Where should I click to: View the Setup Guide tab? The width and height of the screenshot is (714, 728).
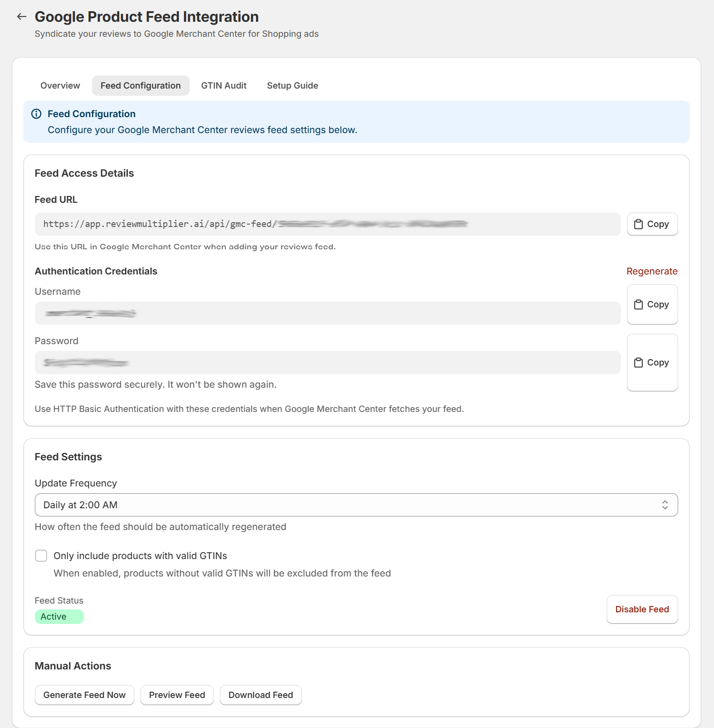click(292, 85)
